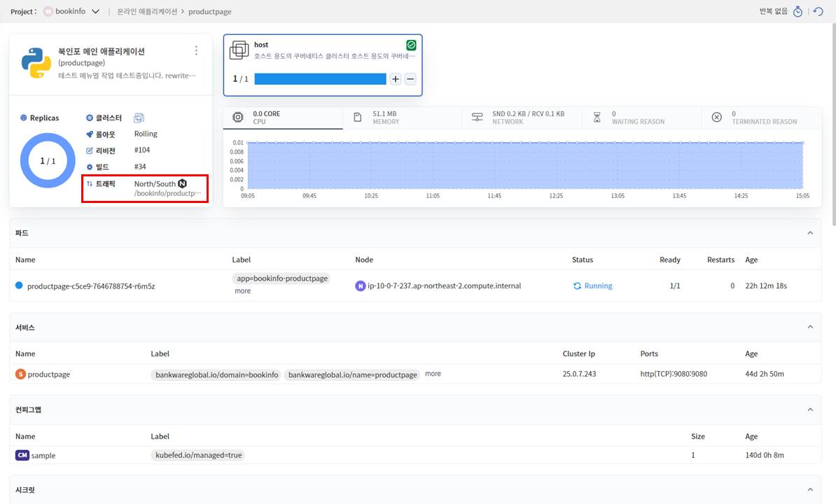Click the blue pod status dot
The height and width of the screenshot is (504, 836).
tap(19, 286)
